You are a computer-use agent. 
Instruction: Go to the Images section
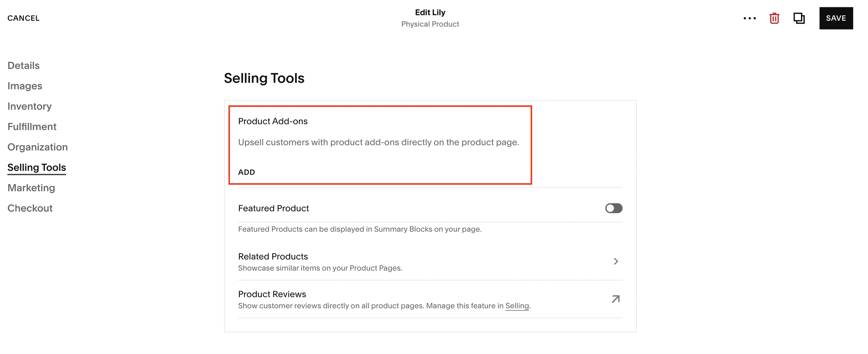coord(25,86)
